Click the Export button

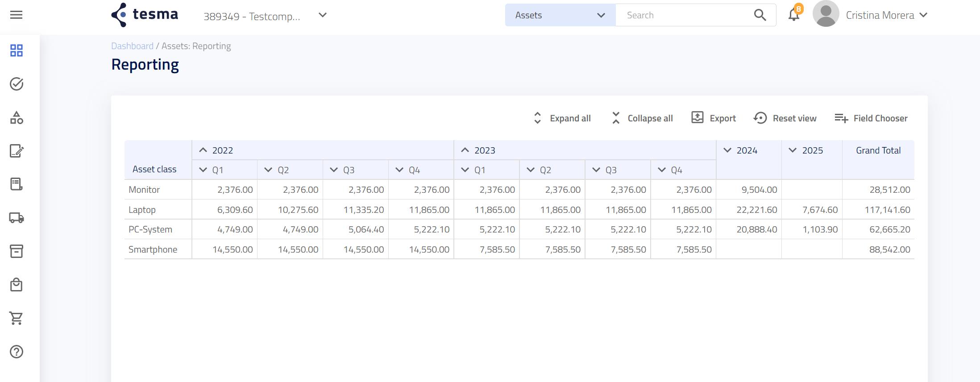click(714, 118)
